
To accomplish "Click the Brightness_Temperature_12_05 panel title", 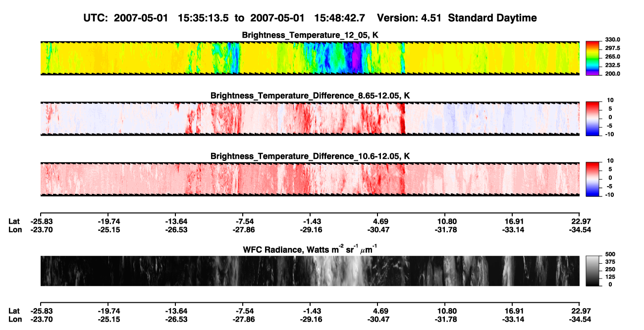I will pos(310,35).
